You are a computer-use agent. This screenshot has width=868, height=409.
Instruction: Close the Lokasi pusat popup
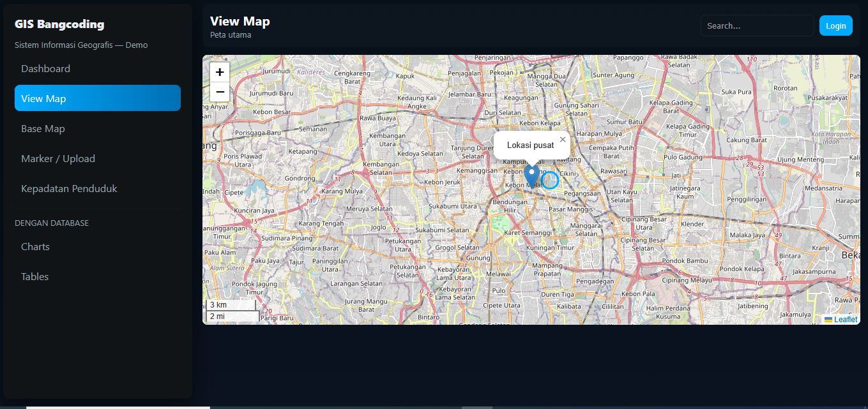coord(563,139)
